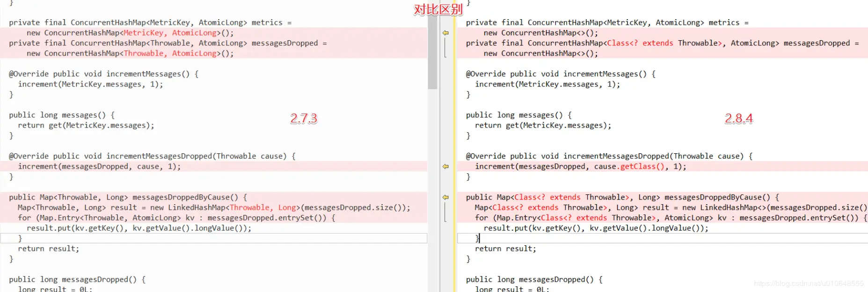
Task: Click the right pane 'for (Map.Entry<Class<? extends Throwable>, AtomicLong> kv' line
Action: click(x=671, y=218)
